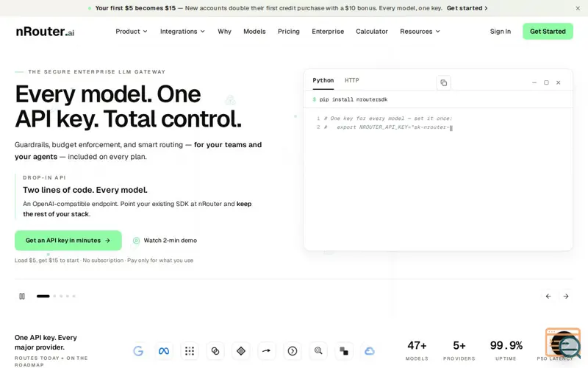
Task: Click the Get Started button in header
Action: pyautogui.click(x=548, y=31)
